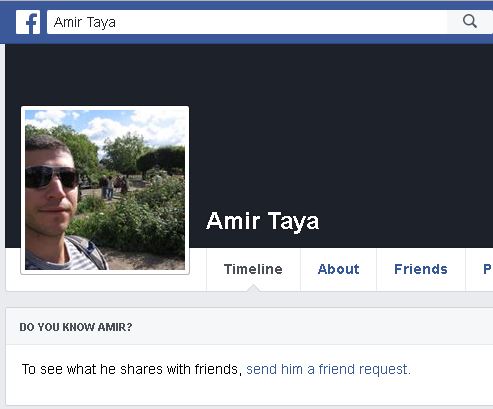Image resolution: width=493 pixels, height=409 pixels.
Task: Switch to the Timeline tab
Action: [x=253, y=269]
